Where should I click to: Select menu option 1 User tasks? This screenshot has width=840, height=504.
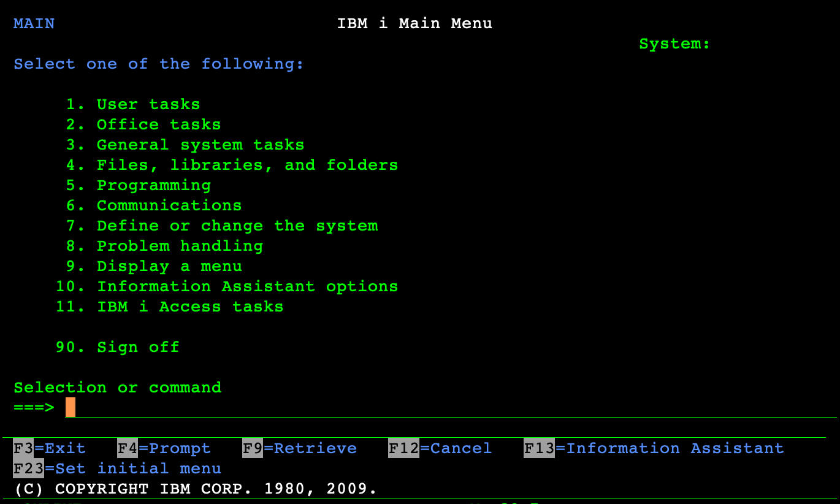pyautogui.click(x=133, y=104)
